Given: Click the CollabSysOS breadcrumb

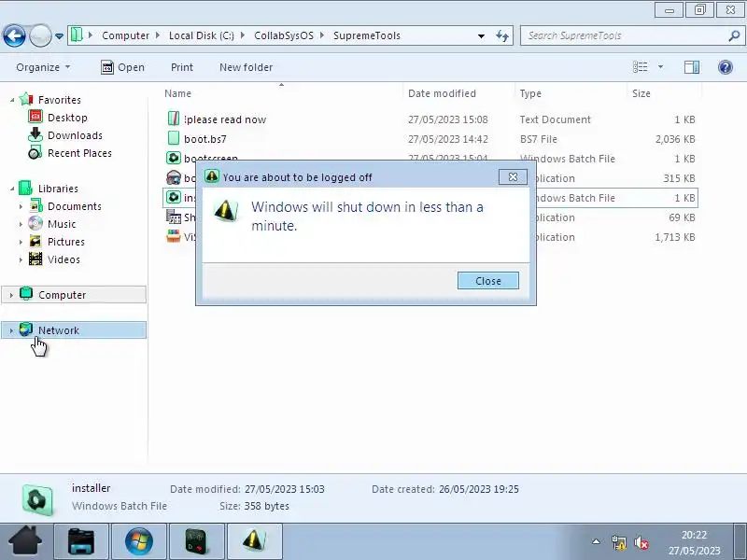Looking at the screenshot, I should pyautogui.click(x=284, y=35).
